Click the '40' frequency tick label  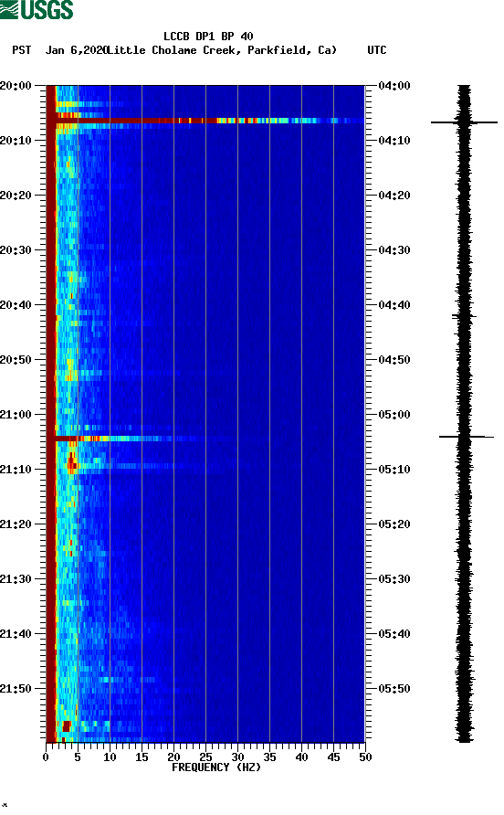point(301,757)
